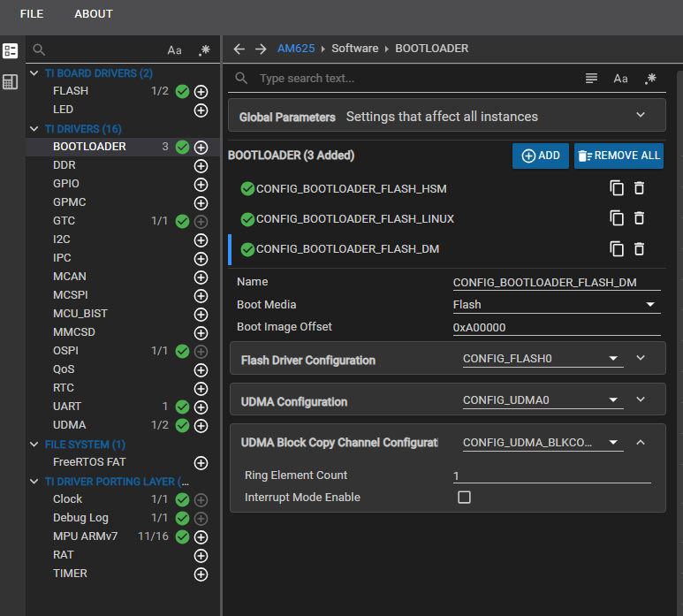Add an MMCSD instance with plus icon
Screen dimensions: 683x616
[x=201, y=333]
